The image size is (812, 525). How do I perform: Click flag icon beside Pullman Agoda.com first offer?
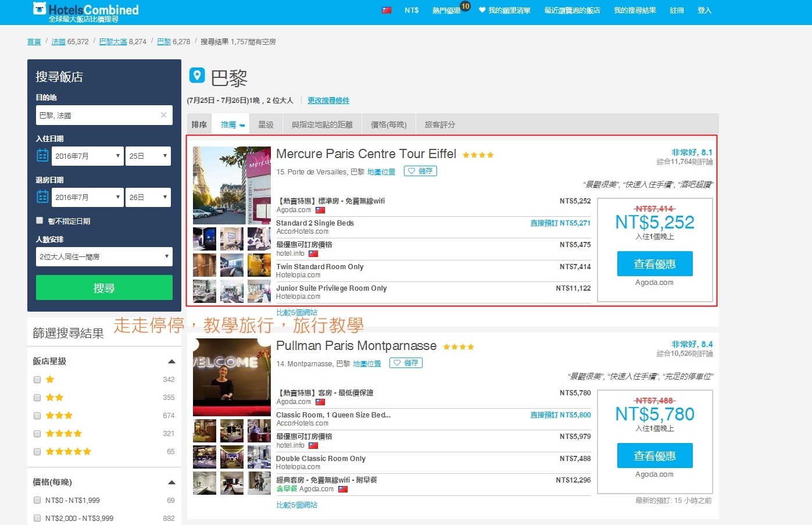pyautogui.click(x=320, y=402)
